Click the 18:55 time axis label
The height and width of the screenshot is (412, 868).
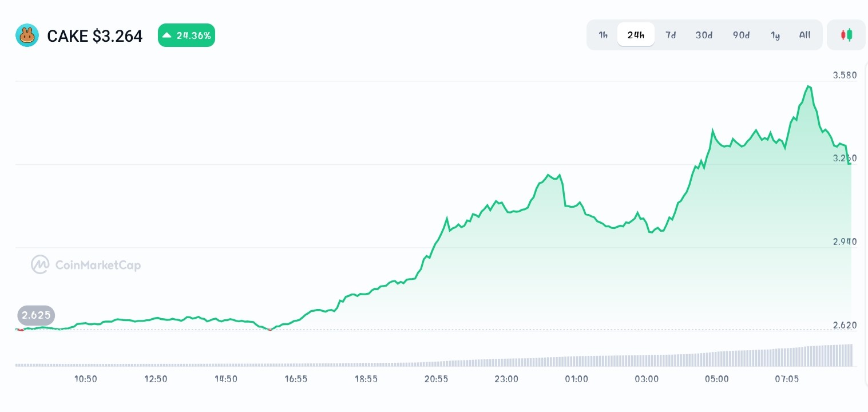(366, 379)
